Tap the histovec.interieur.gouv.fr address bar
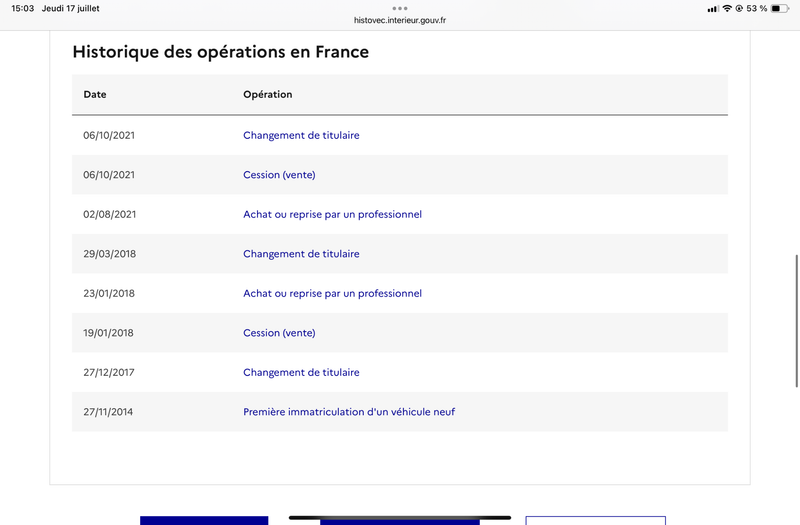800x525 pixels. (400, 20)
